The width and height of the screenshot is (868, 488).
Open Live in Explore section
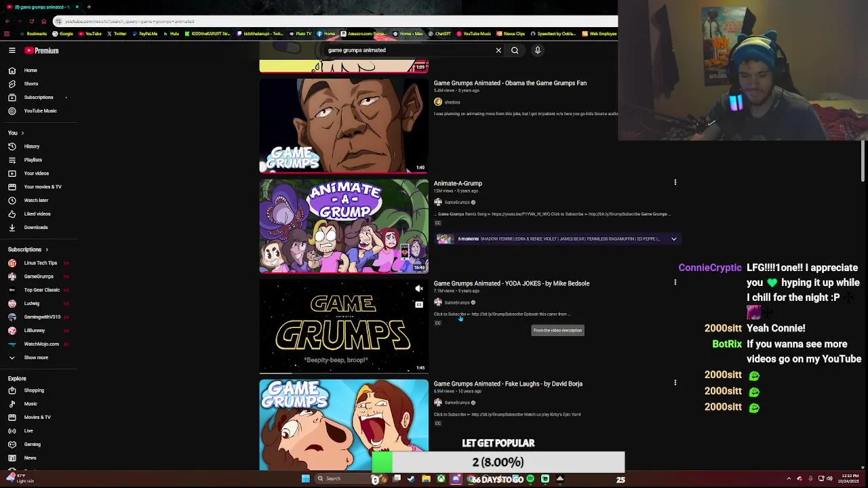28,431
